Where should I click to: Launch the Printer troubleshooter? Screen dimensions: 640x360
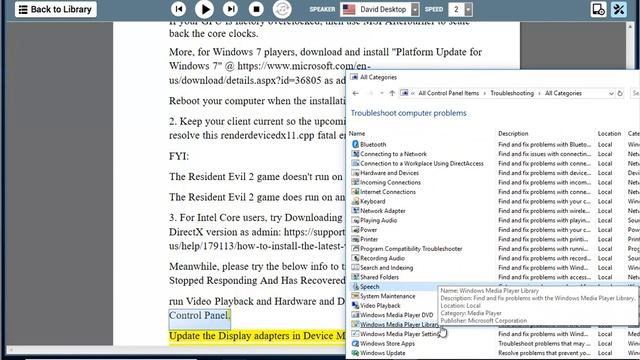(364, 239)
